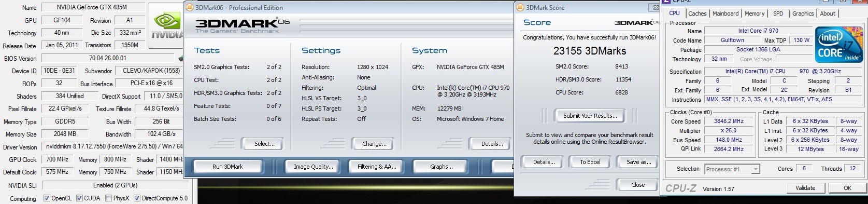Open Image Quality... options

(x=313, y=167)
